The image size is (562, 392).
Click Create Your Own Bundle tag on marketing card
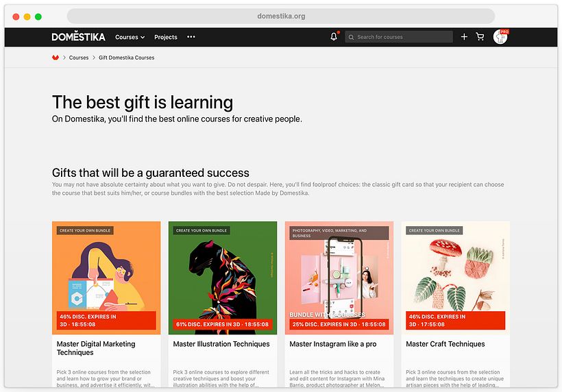click(85, 230)
